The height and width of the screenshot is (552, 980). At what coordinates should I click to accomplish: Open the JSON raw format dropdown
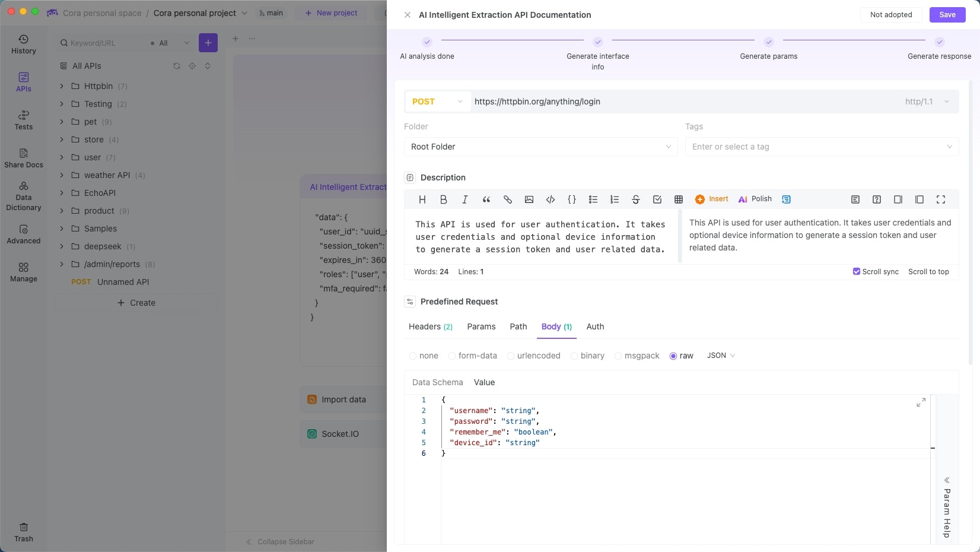click(x=721, y=356)
